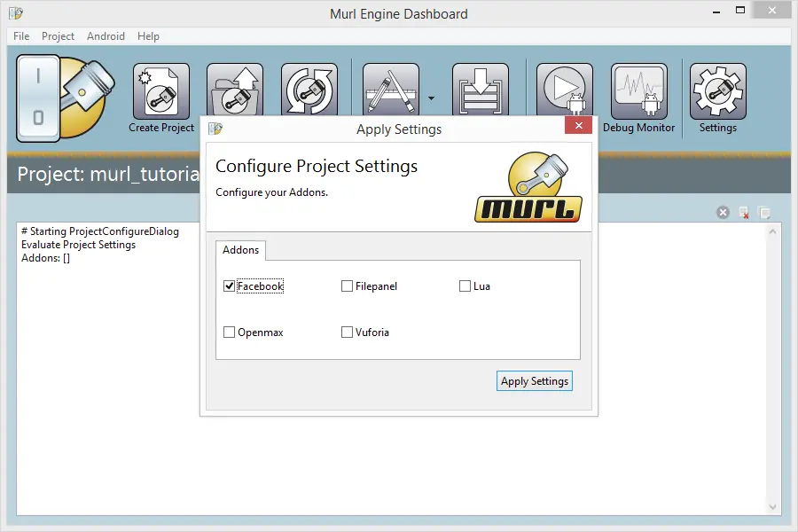
Task: Click the pencil and brush build icon
Action: click(391, 90)
